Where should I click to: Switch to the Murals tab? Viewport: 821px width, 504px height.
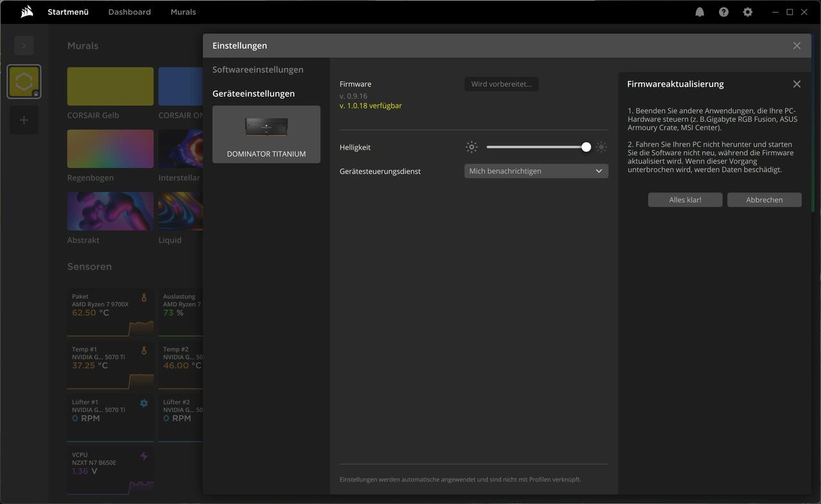pos(183,12)
